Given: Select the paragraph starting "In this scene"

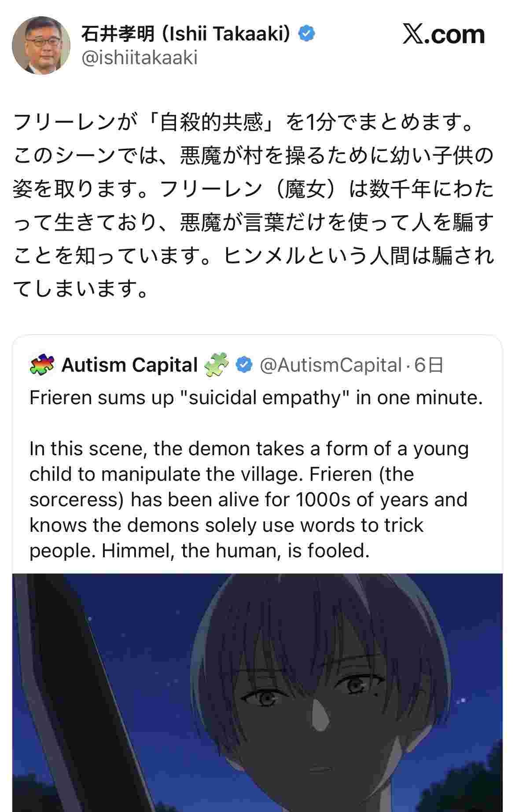Looking at the screenshot, I should pos(249,500).
